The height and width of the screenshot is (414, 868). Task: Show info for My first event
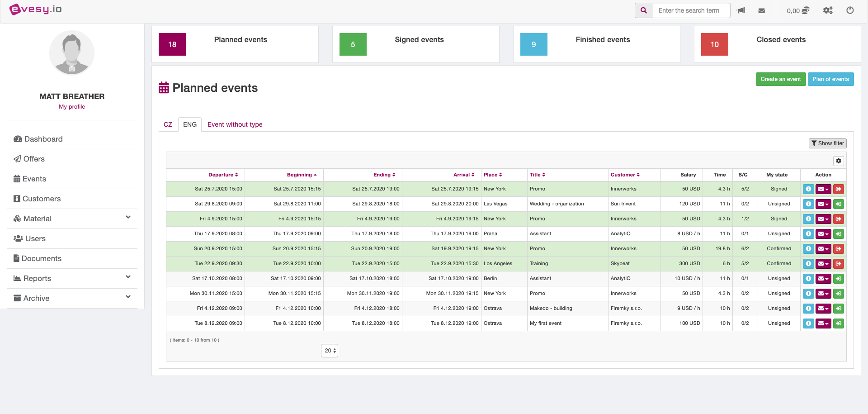click(808, 324)
